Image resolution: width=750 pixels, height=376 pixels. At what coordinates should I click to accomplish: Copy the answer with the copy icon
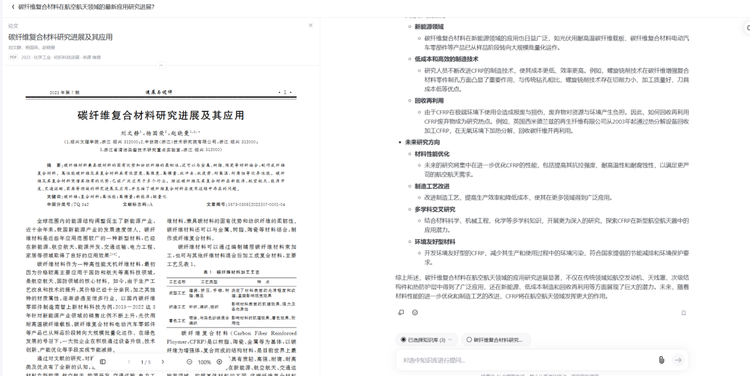[401, 312]
